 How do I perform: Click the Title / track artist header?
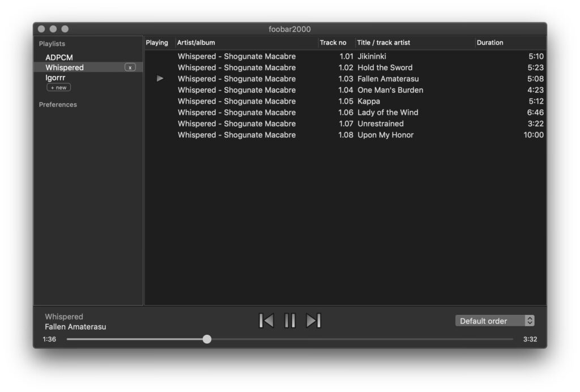pos(383,42)
